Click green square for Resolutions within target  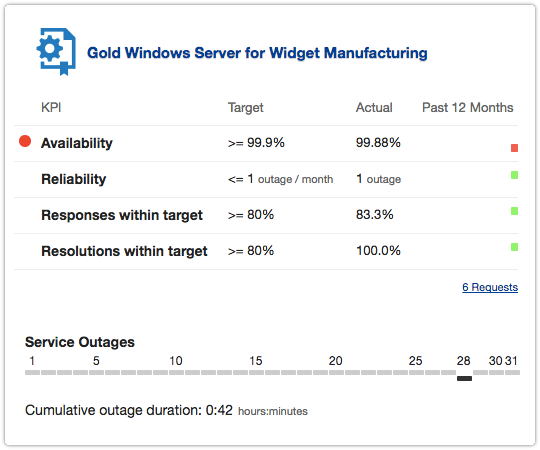515,247
